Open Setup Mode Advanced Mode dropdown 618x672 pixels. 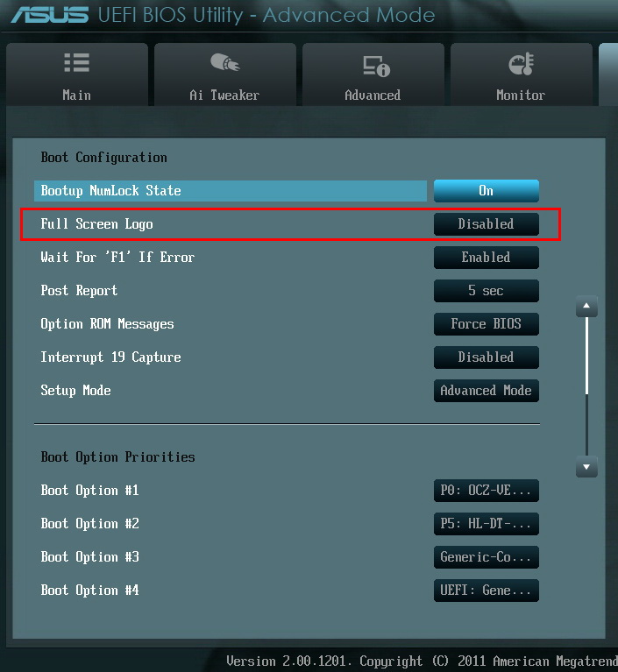click(x=486, y=391)
